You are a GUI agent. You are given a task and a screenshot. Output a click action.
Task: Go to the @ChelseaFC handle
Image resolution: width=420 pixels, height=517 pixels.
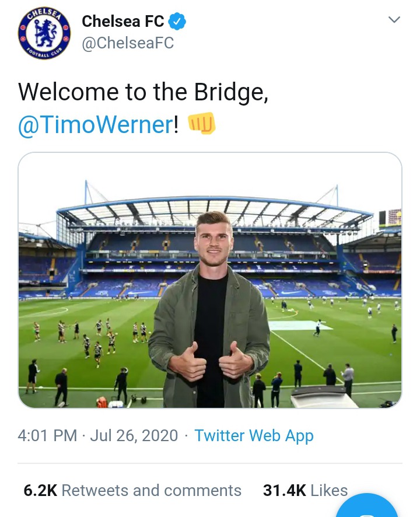(x=128, y=44)
